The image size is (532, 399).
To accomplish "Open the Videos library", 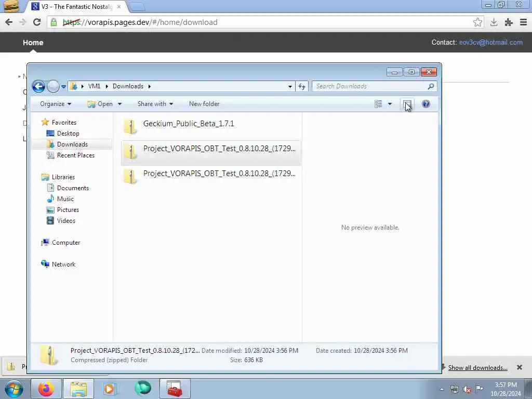I will click(x=61, y=220).
